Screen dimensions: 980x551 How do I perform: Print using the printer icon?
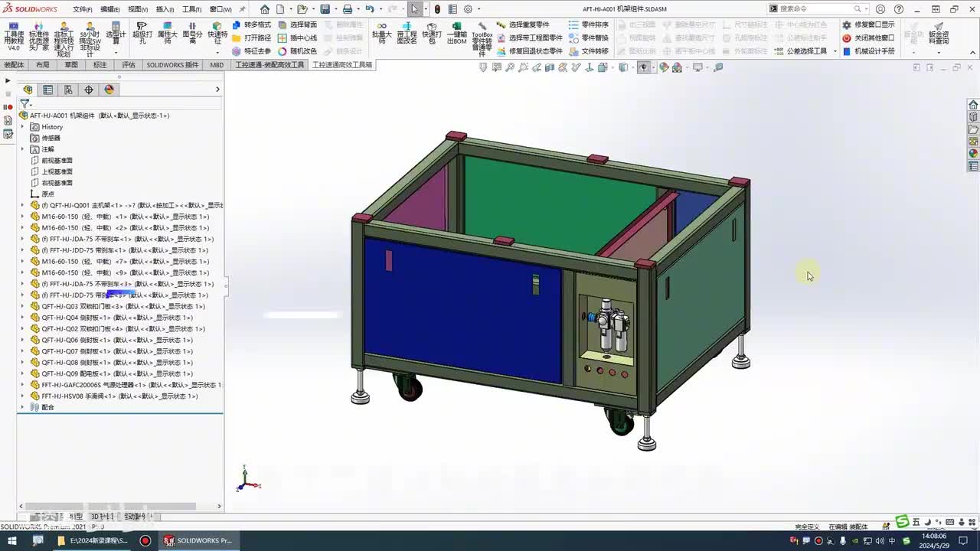coord(348,9)
